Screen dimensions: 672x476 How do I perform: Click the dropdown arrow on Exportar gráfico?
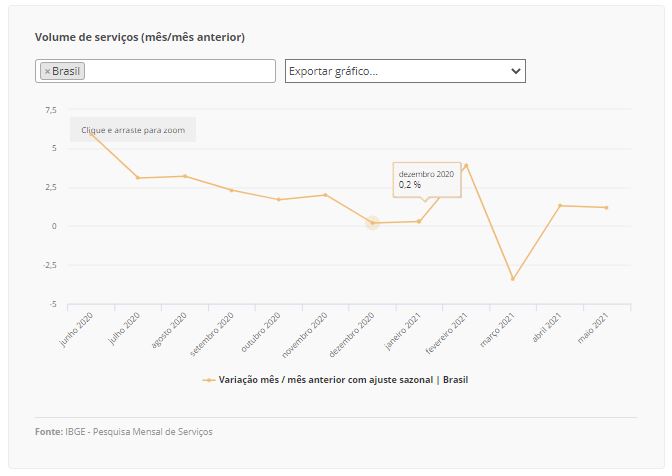click(x=516, y=71)
